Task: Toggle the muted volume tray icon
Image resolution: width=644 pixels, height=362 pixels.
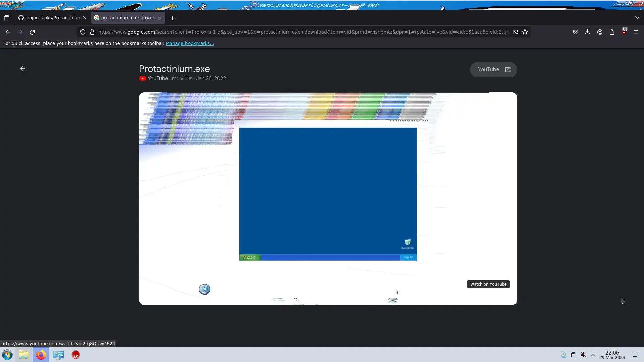Action: click(584, 355)
